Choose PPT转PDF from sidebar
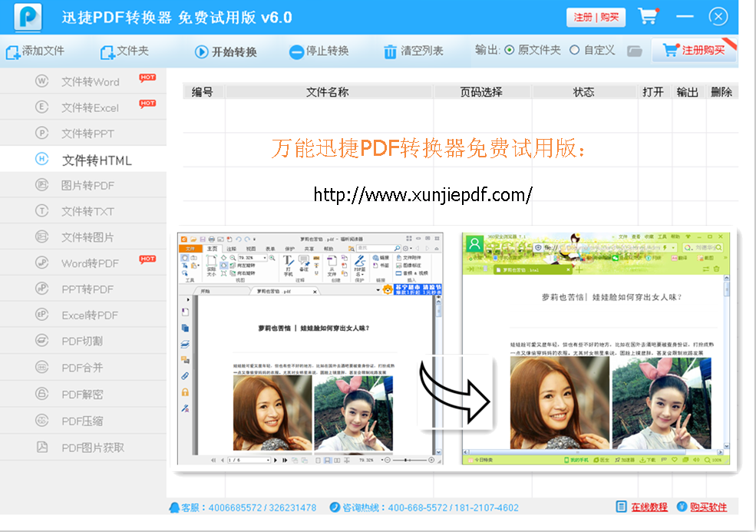The image size is (756, 532). point(84,289)
